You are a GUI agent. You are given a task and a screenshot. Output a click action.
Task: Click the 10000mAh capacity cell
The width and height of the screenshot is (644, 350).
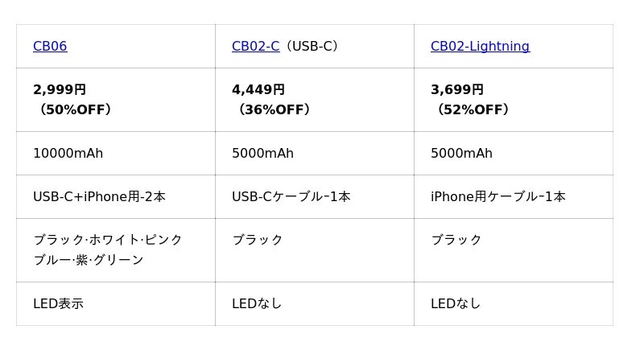tap(68, 154)
